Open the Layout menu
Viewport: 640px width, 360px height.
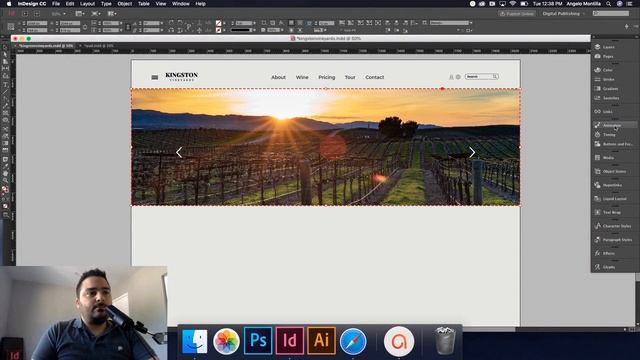[87, 4]
